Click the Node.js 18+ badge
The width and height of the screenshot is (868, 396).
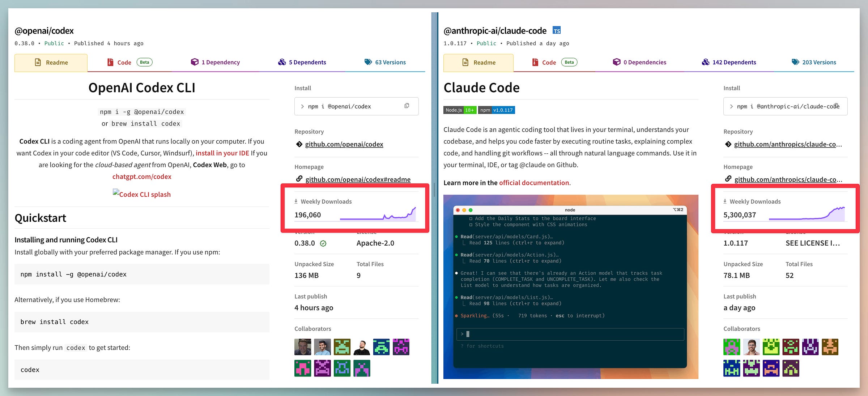460,110
